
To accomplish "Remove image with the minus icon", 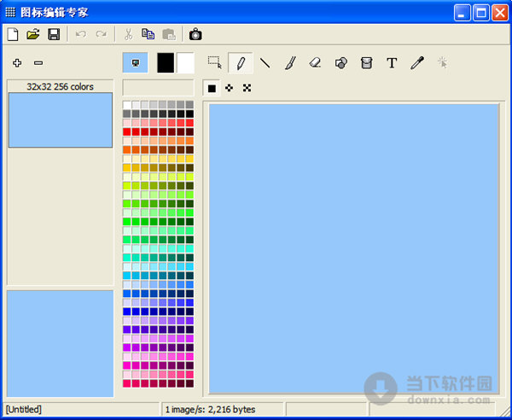I will click(38, 62).
